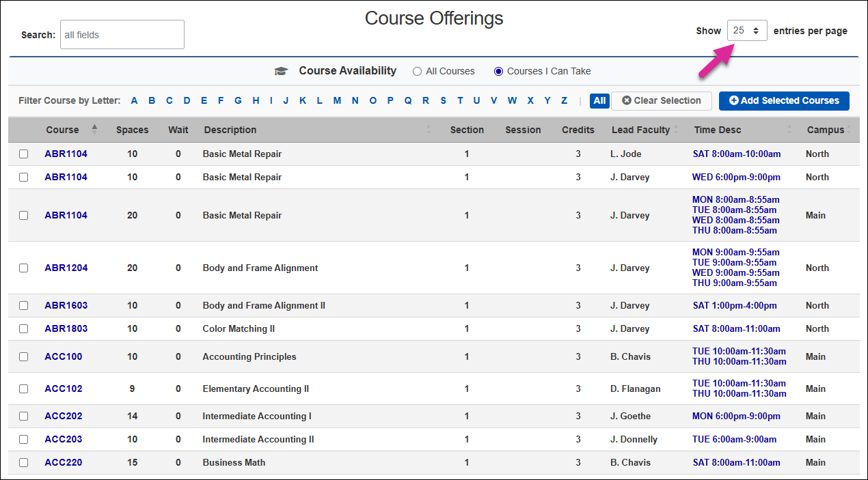Viewport: 868px width, 480px height.
Task: Check the ACC100 Accounting Principles row checkbox
Action: tap(23, 356)
